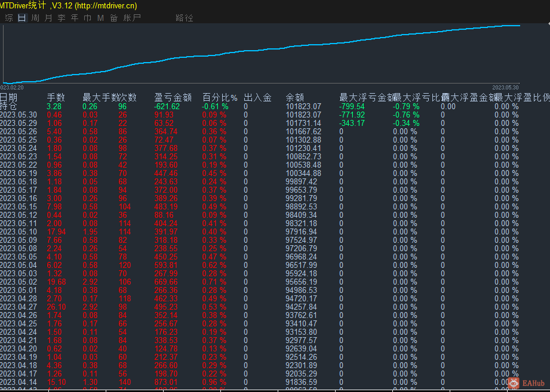Click the 出入金 column header
Image resolution: width=550 pixels, height=392 pixels.
coord(257,97)
